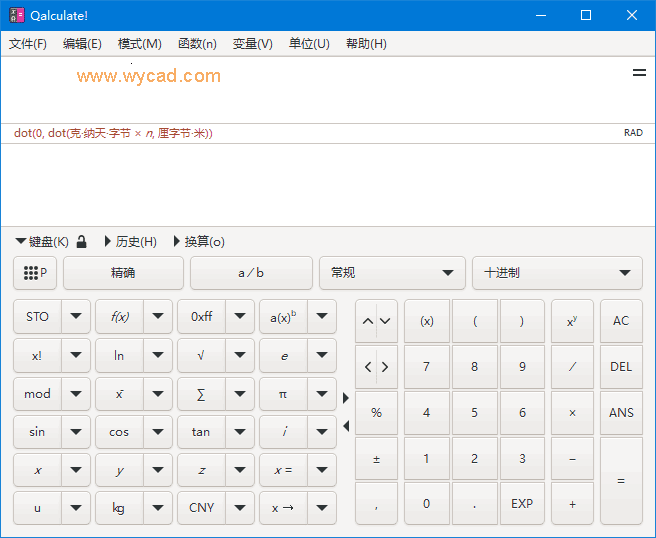Click the right-pointing keypad panel arrow

coord(346,398)
